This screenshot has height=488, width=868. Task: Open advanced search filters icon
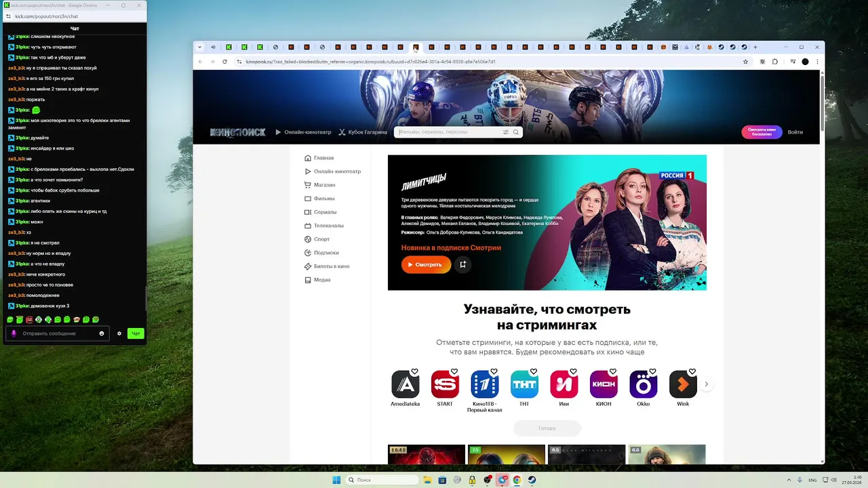click(506, 132)
